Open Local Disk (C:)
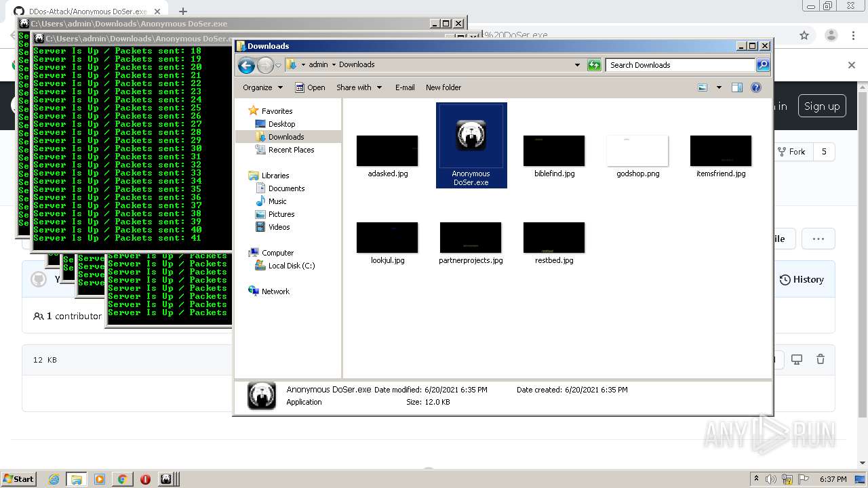This screenshot has width=868, height=488. pyautogui.click(x=291, y=266)
